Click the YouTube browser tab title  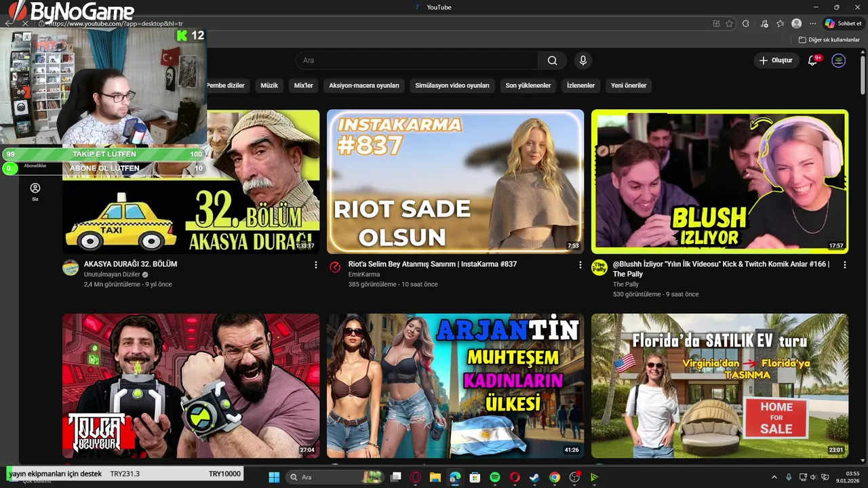click(x=439, y=7)
